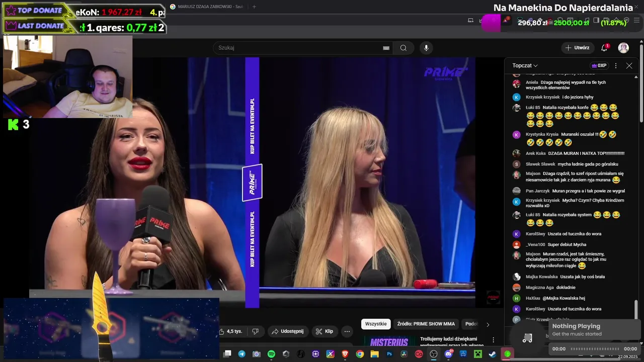644x362 pixels.
Task: Open DaVinci Resolve from taskbar
Action: (404, 354)
